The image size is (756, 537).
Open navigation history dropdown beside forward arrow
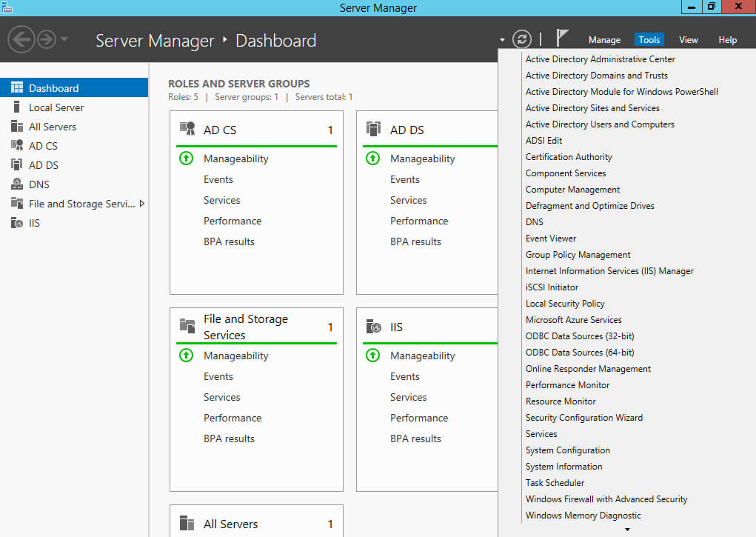coord(64,39)
